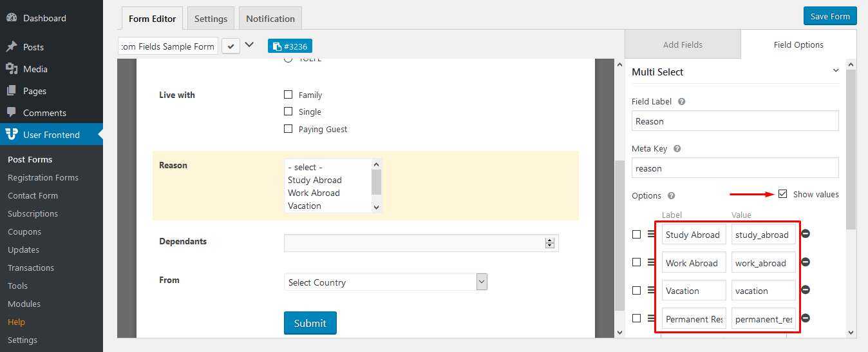Tick the Paying Guest checkbox

tap(288, 129)
